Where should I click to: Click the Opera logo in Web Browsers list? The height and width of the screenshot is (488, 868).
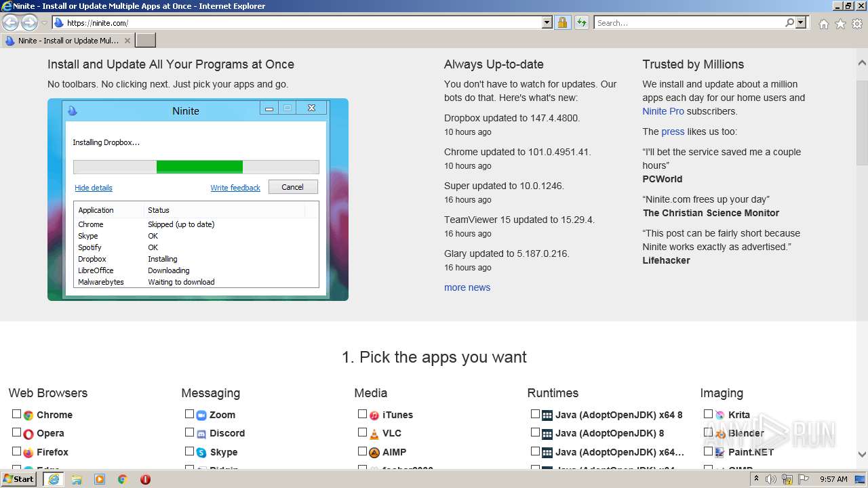[x=28, y=434]
